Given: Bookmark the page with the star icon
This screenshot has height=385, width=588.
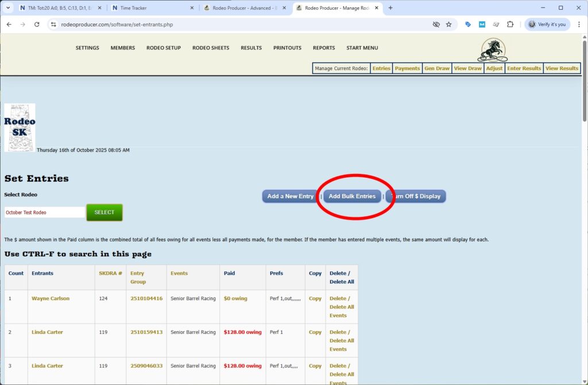Looking at the screenshot, I should pyautogui.click(x=449, y=24).
